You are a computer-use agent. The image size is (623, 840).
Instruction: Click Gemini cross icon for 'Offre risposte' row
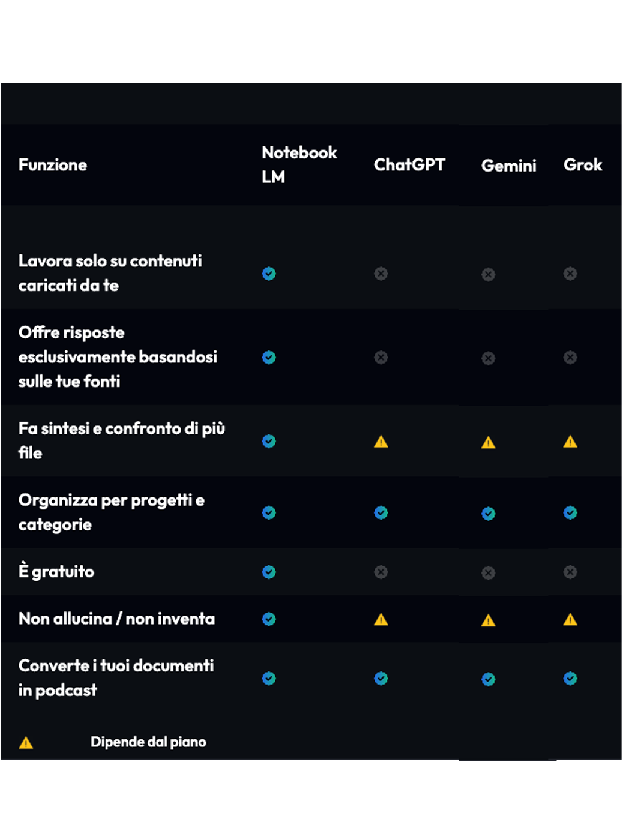click(x=489, y=358)
